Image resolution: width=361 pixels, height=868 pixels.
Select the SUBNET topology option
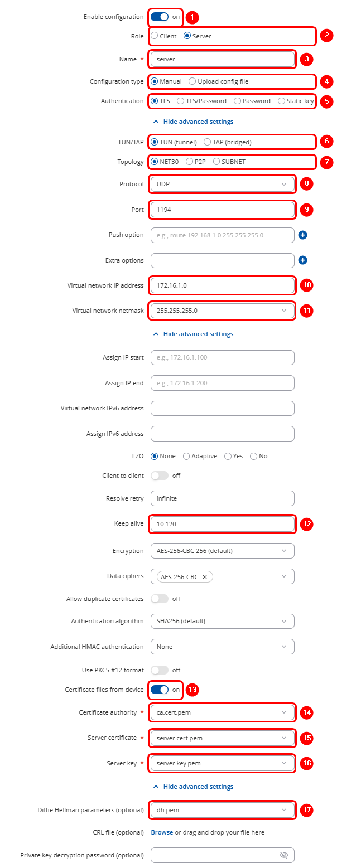click(x=217, y=162)
